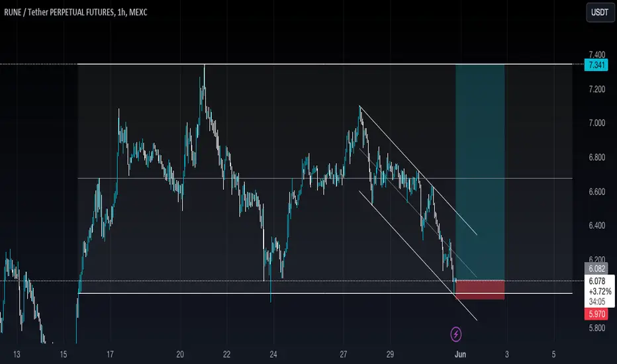Viewport: 617px width, 364px height.
Task: Click the 27 date label on time axis
Action: point(344,354)
